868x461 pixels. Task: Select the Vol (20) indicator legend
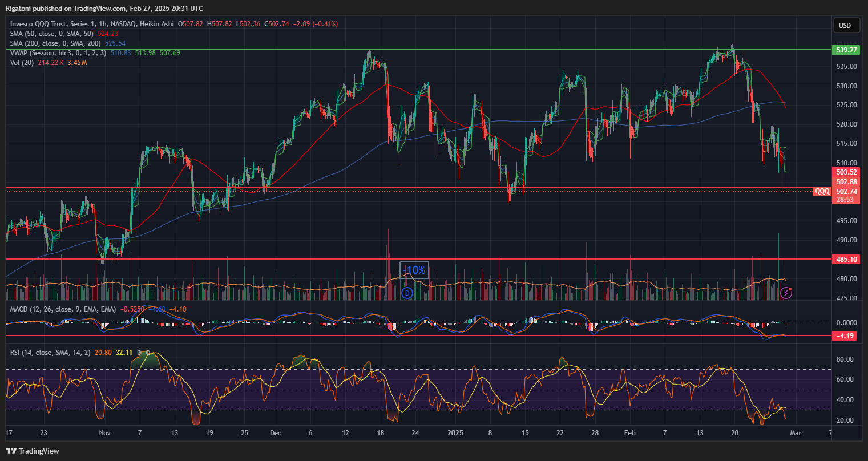point(22,63)
